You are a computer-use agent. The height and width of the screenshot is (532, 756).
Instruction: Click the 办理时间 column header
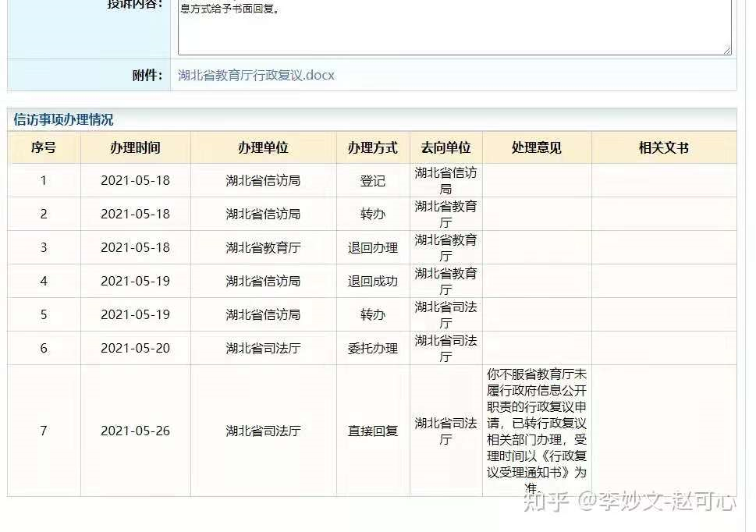click(x=136, y=147)
